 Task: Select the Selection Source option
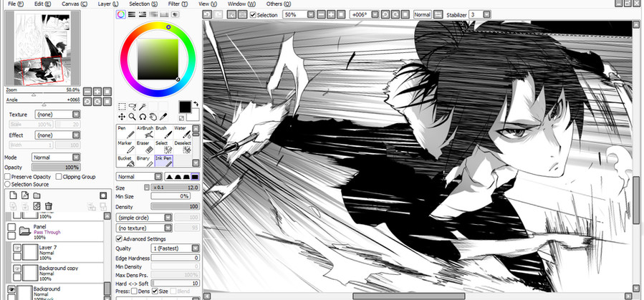coord(7,184)
